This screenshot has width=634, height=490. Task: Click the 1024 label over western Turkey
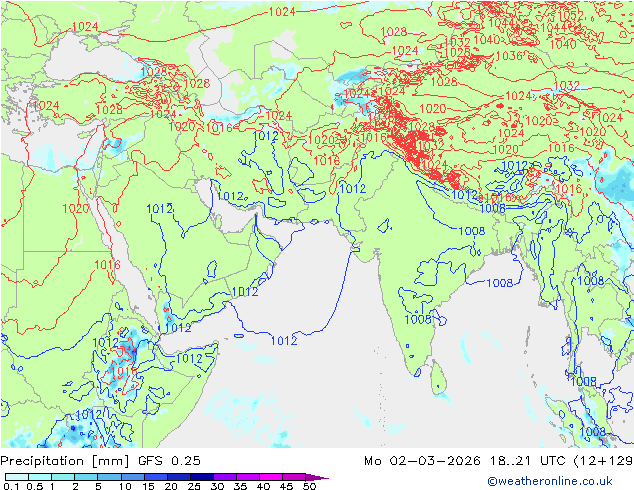point(46,106)
